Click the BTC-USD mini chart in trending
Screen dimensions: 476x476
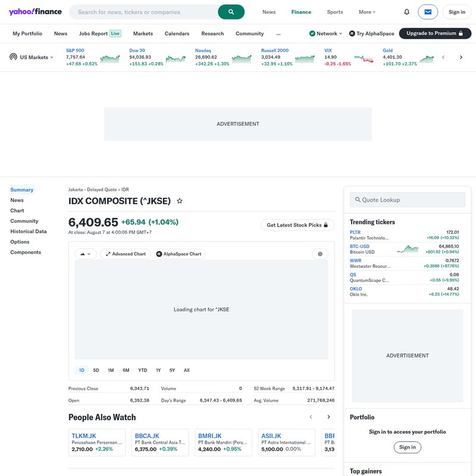click(x=408, y=249)
